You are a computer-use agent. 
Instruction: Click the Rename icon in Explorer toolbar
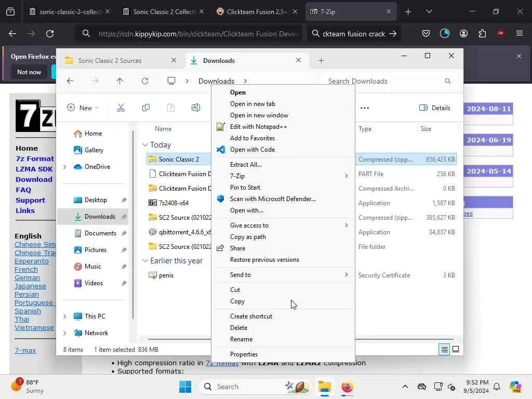[x=196, y=108]
